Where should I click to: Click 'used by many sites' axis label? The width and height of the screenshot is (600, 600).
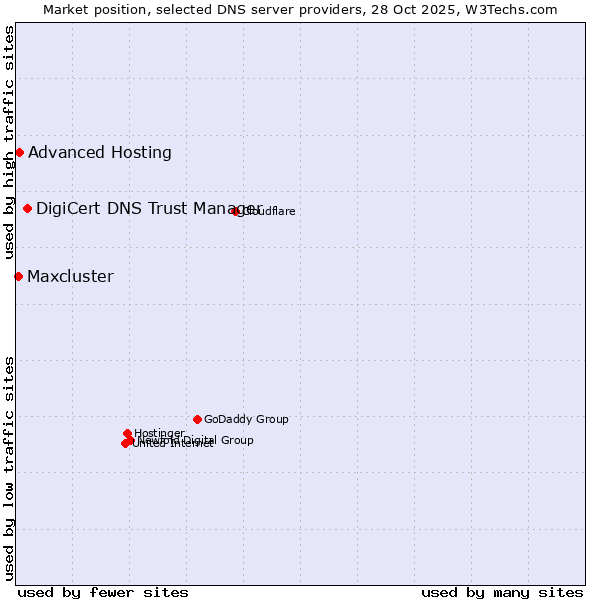tap(502, 592)
